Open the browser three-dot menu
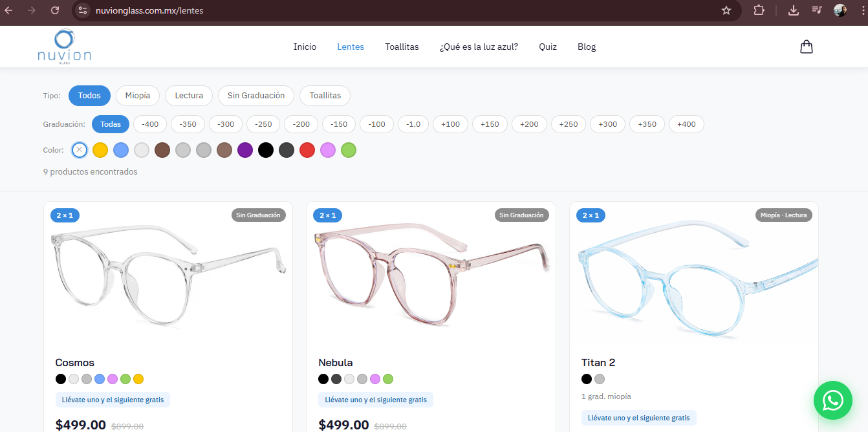Image resolution: width=868 pixels, height=432 pixels. [863, 10]
